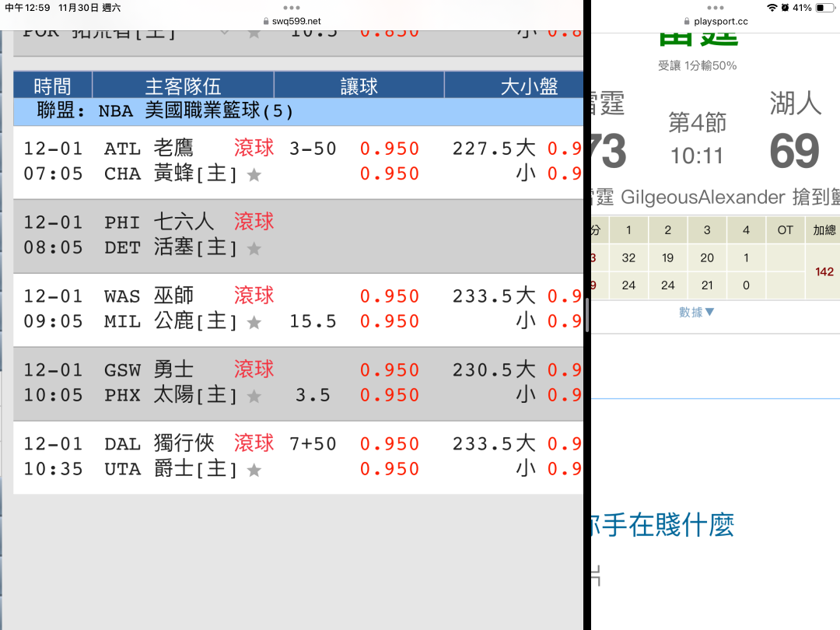
Task: Click the 你手在賤什麼 link text
Action: [662, 524]
